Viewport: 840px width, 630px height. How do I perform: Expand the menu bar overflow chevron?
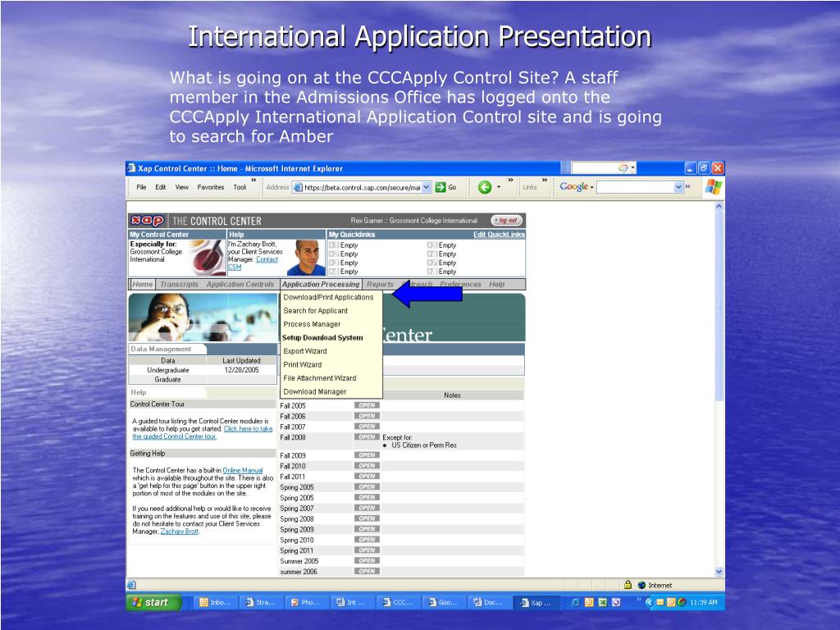click(x=253, y=180)
